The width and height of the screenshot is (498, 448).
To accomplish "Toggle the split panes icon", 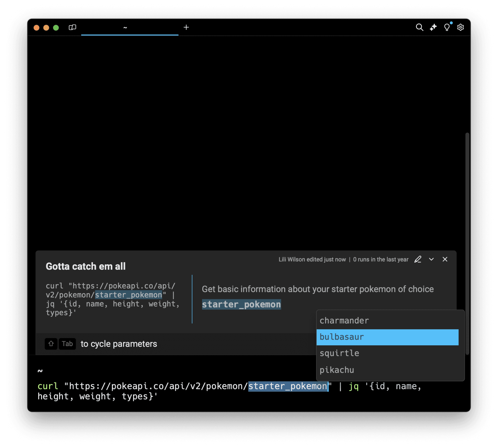I will coord(72,27).
